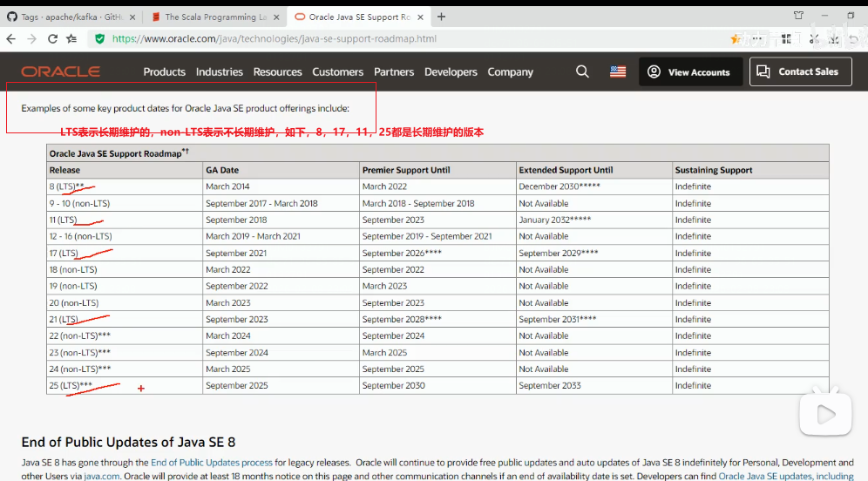The width and height of the screenshot is (868, 481).
Task: Open the Resources menu
Action: pos(277,72)
